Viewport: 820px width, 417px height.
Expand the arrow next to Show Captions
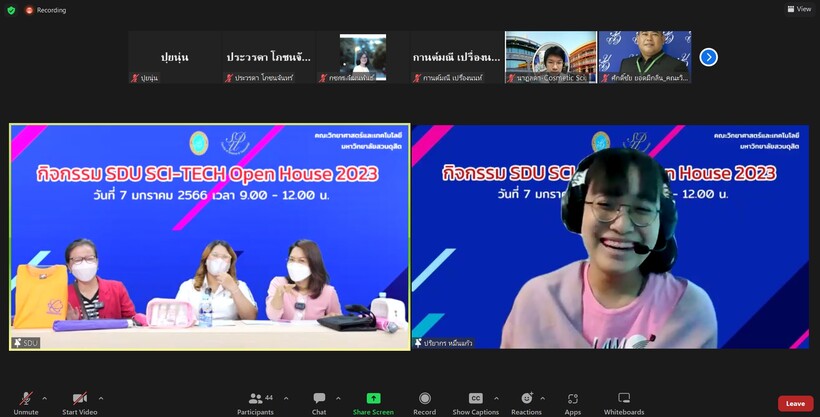(496, 399)
